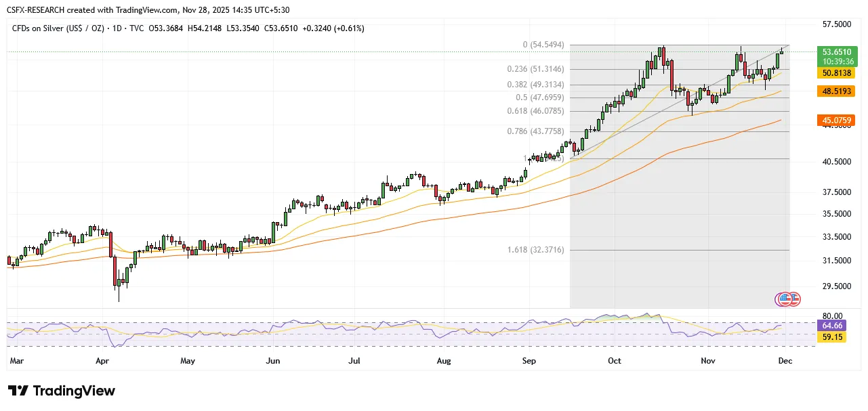Click the Oct label on time axis
Viewport: 868px width, 411px height.
click(614, 362)
